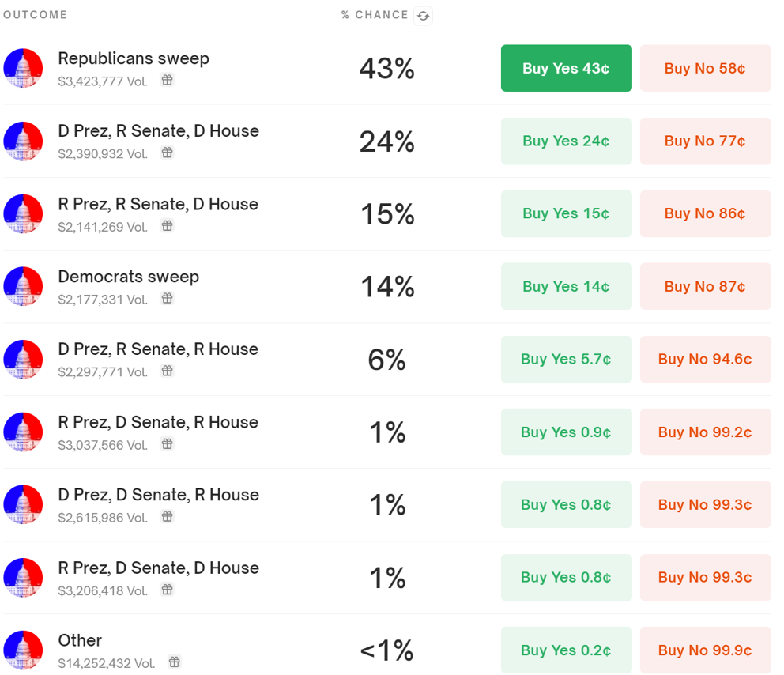Select Buy No 94.6¢ button
784x675 pixels.
pos(705,360)
